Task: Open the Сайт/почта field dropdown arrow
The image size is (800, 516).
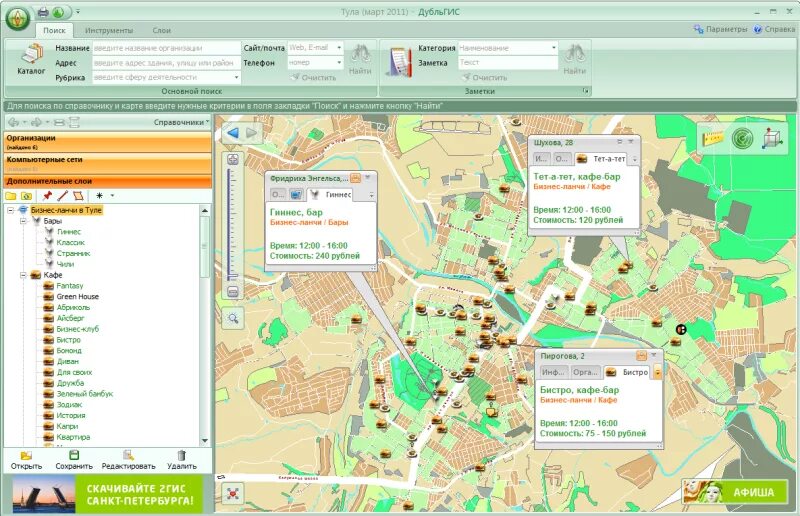Action: 339,47
